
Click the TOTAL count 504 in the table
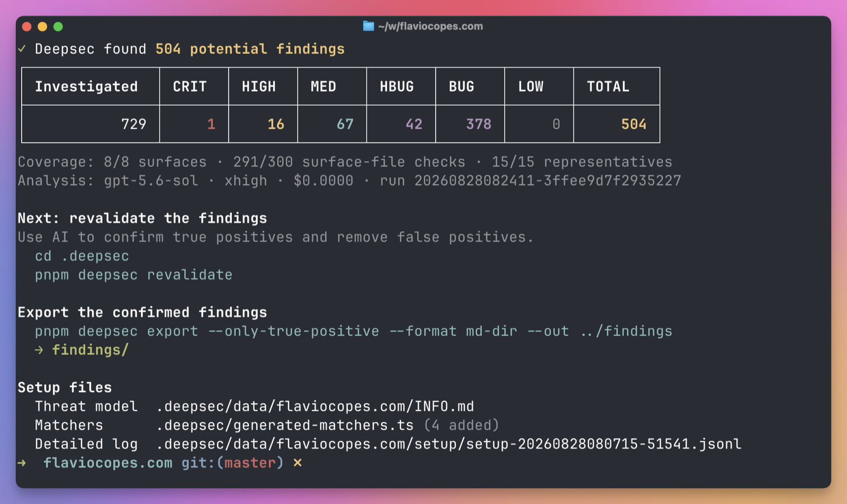point(634,124)
